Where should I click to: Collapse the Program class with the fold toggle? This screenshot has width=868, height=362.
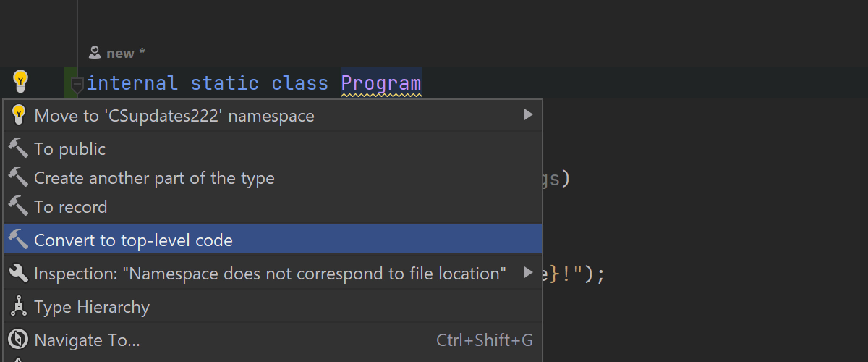pyautogui.click(x=77, y=84)
